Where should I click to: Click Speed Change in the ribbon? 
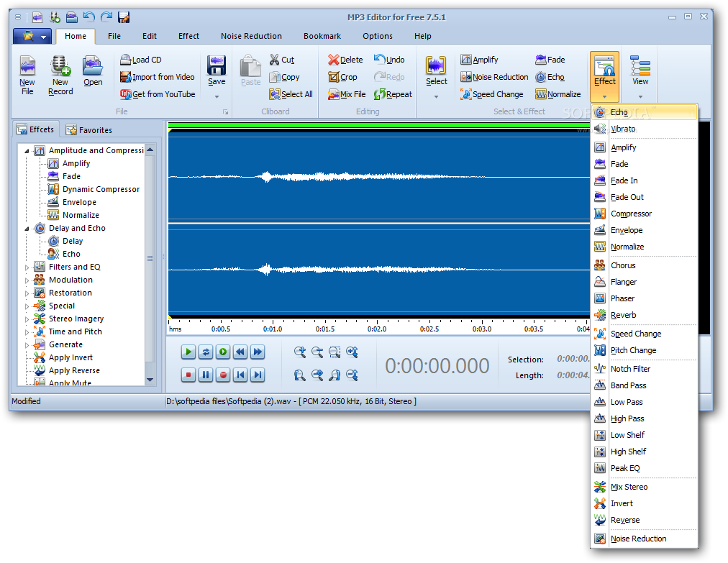pos(491,94)
